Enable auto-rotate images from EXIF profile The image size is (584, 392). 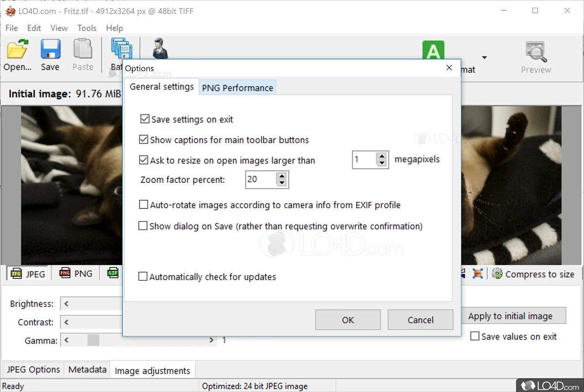(143, 205)
